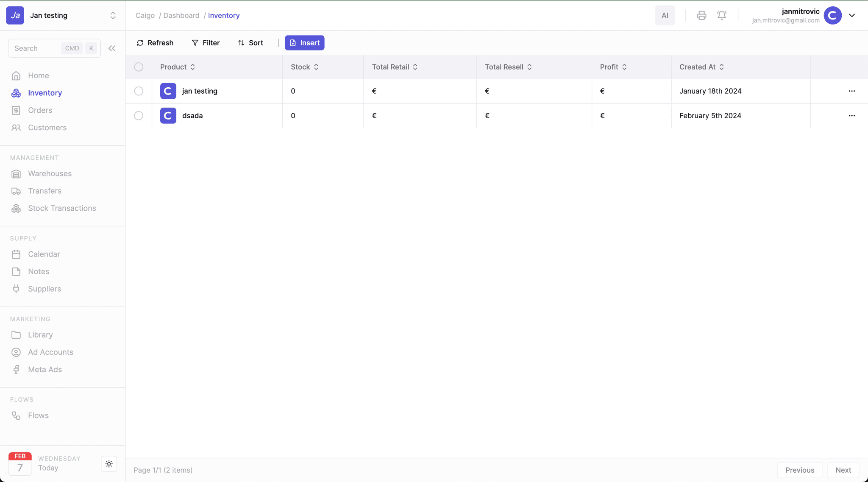
Task: Click the Dashboard breadcrumb link
Action: (181, 16)
